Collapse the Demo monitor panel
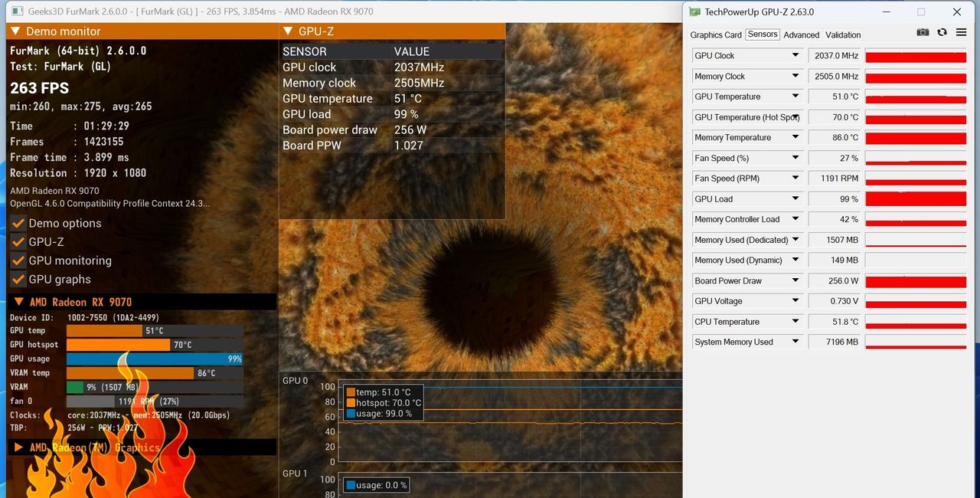The height and width of the screenshot is (498, 980). pyautogui.click(x=15, y=31)
